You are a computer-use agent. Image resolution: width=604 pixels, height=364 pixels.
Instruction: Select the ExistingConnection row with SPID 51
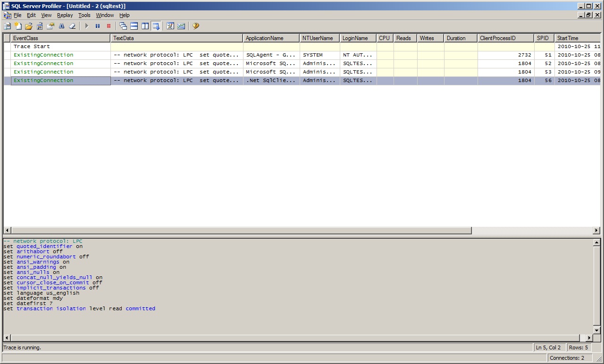302,55
